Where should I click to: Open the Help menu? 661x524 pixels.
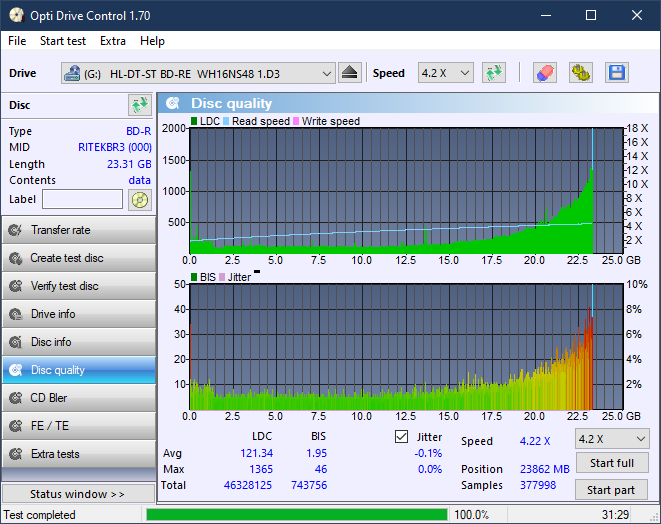pyautogui.click(x=152, y=41)
